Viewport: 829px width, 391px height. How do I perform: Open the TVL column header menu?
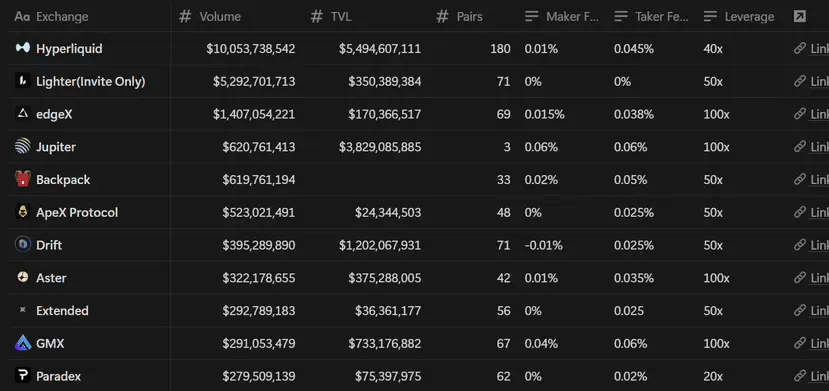point(331,16)
